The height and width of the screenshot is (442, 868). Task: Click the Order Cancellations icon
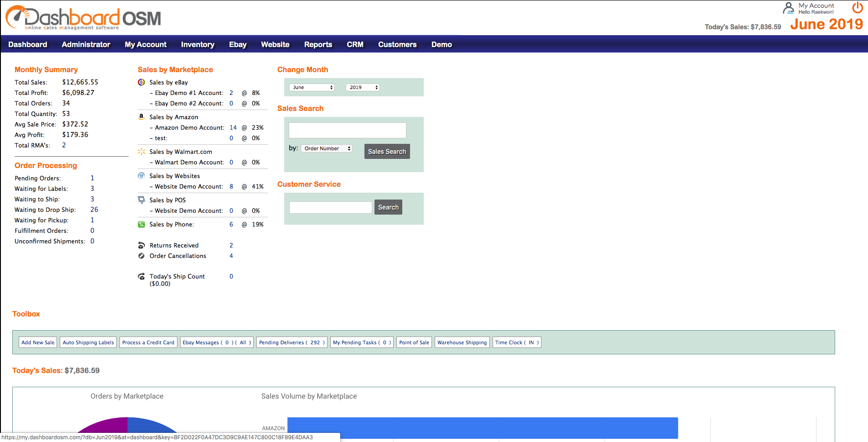[x=141, y=256]
